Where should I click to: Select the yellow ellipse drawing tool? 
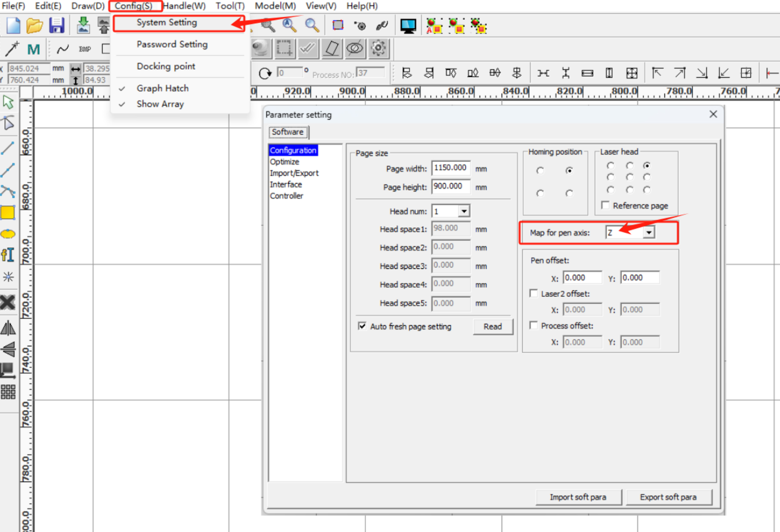8,234
